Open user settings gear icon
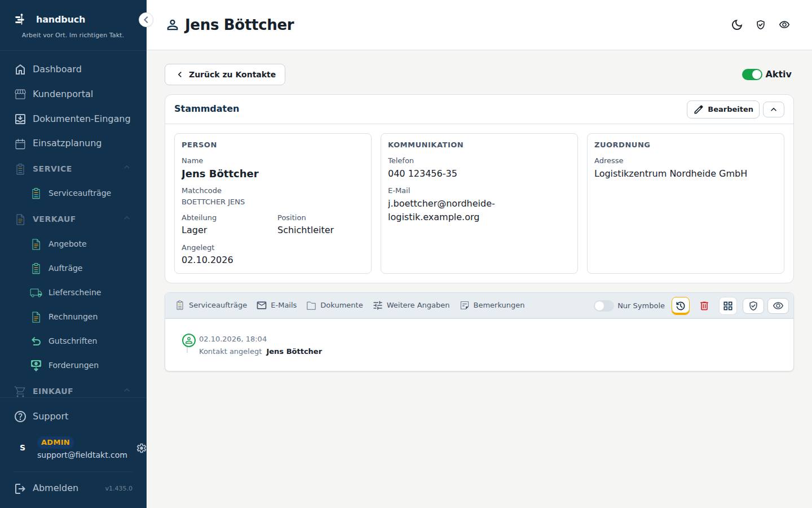 click(x=142, y=448)
